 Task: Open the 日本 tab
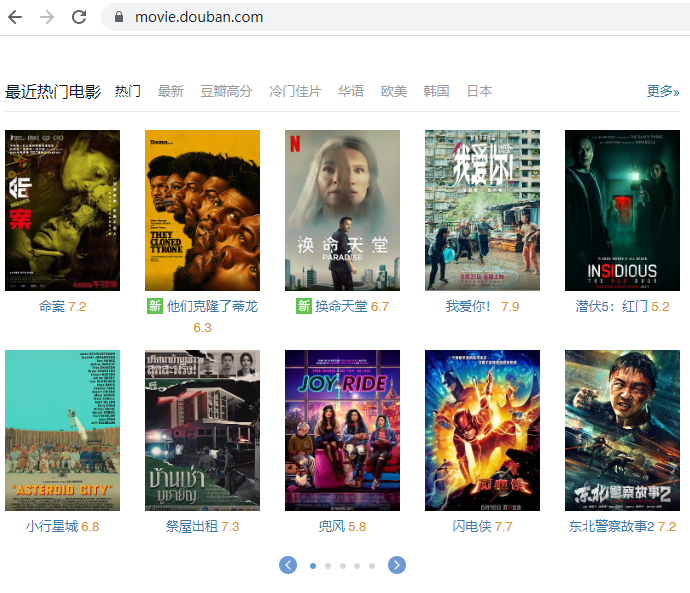click(479, 91)
